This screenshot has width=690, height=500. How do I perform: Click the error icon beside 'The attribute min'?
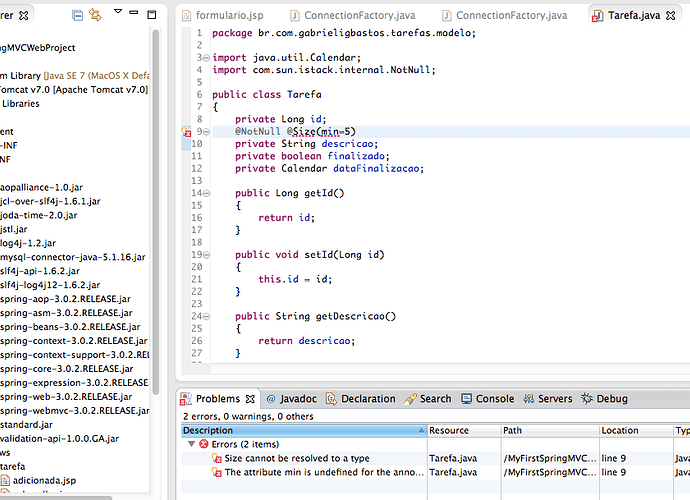pos(217,473)
